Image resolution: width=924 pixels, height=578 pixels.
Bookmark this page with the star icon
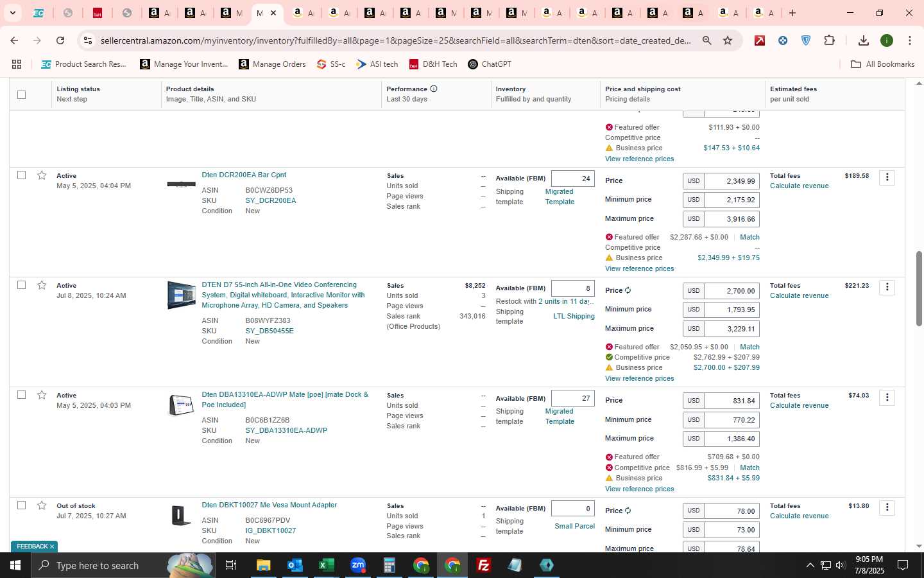728,40
